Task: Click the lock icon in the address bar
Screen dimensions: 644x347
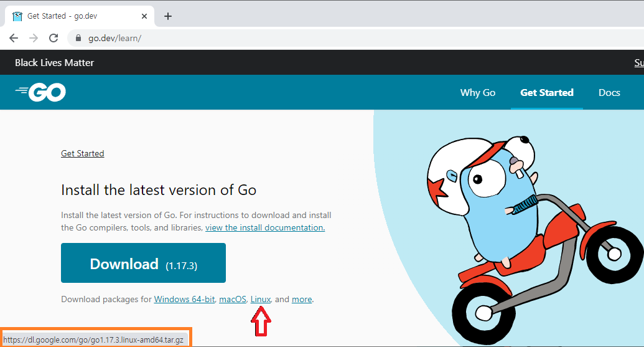Action: click(78, 38)
